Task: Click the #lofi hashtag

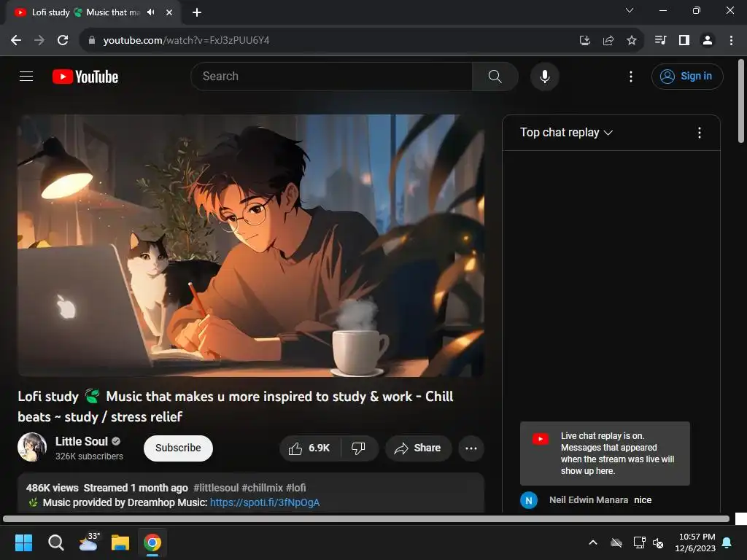Action: [296, 488]
